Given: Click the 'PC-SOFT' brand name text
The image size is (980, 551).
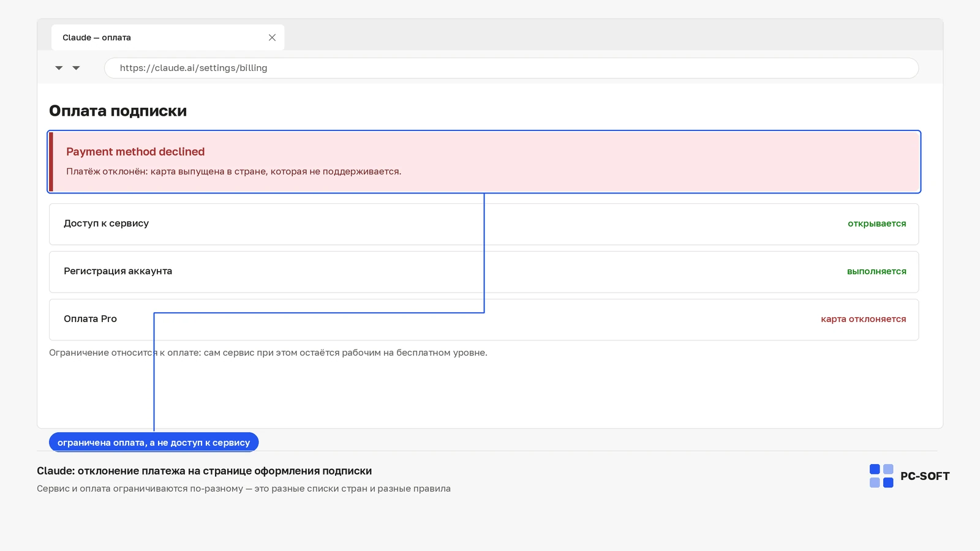Looking at the screenshot, I should tap(925, 476).
